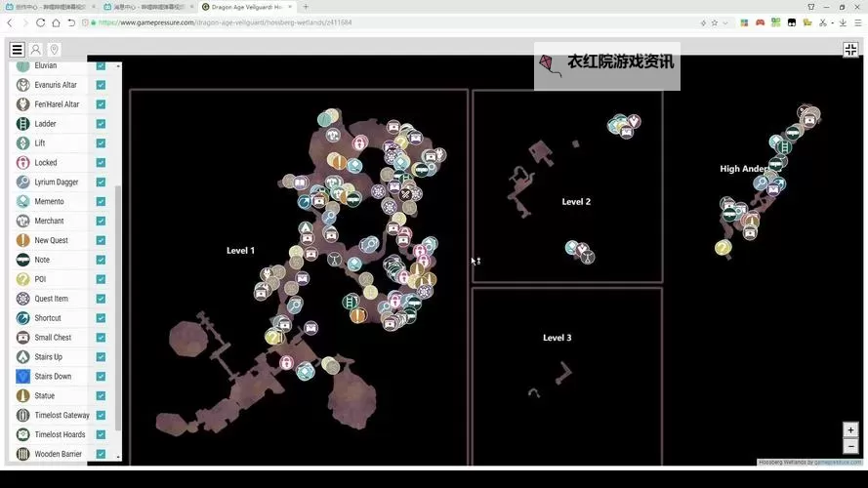The height and width of the screenshot is (488, 868).
Task: Click the POI legend icon
Action: 22,279
